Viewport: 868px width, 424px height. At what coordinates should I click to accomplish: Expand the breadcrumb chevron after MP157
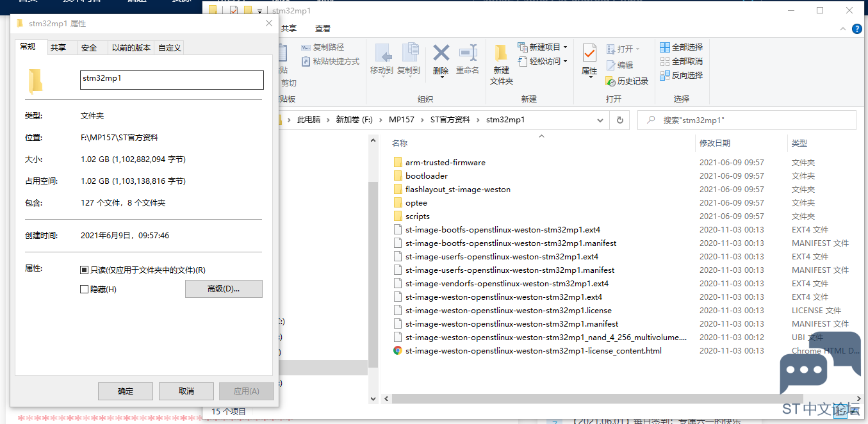422,120
